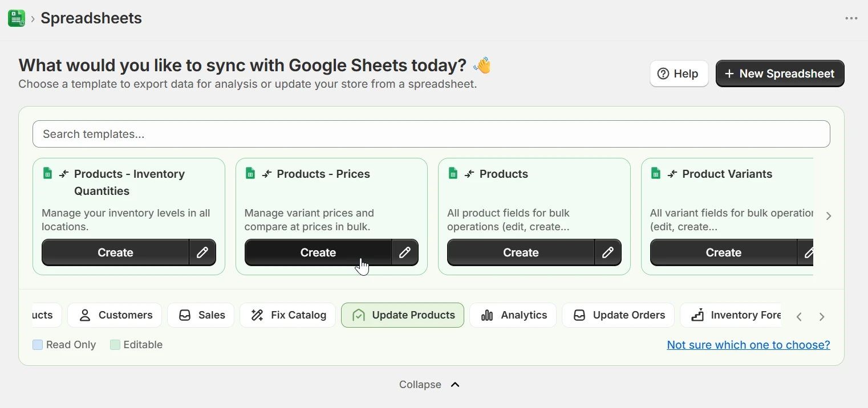Click the green Editable legend swatch

pyautogui.click(x=115, y=345)
